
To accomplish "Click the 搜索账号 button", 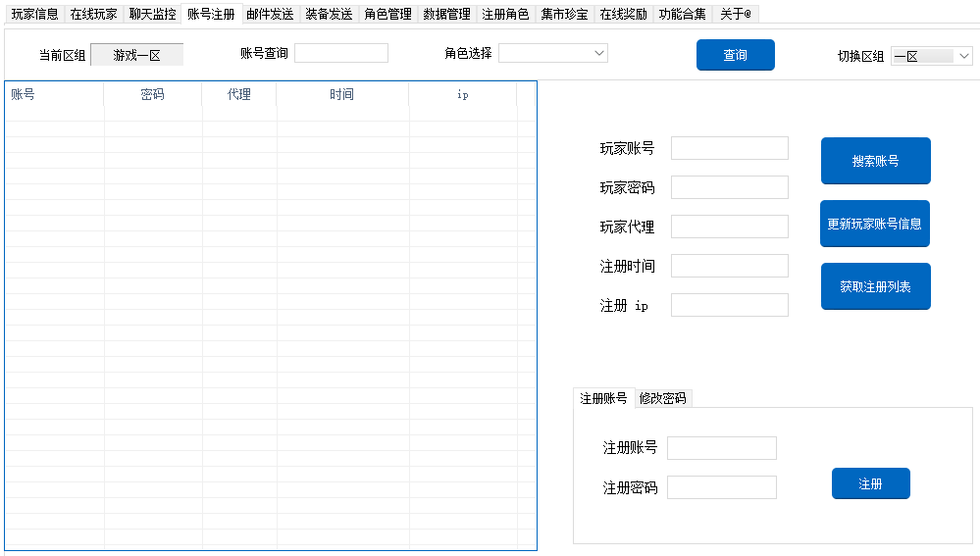I will (x=876, y=161).
